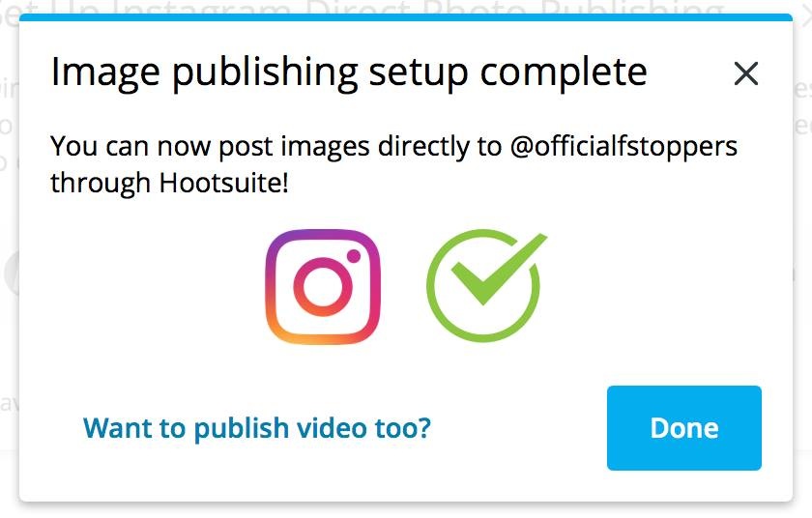Click the small flash dot in Instagram logo
The width and height of the screenshot is (812, 518).
tap(354, 256)
